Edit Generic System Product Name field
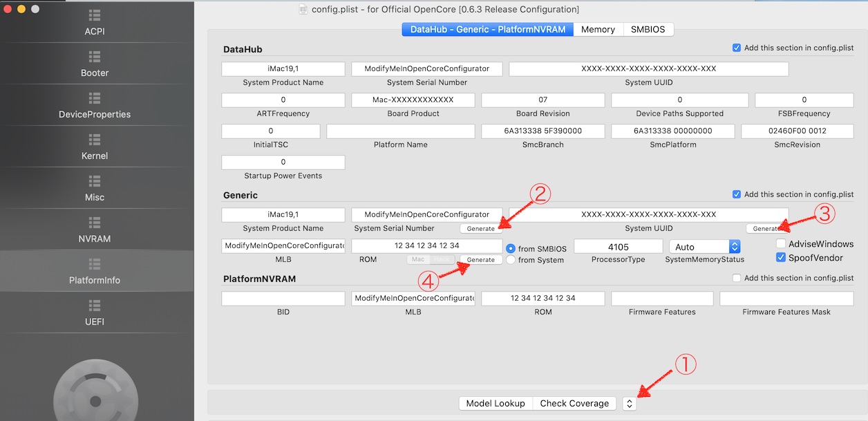This screenshot has height=421, width=868. (x=283, y=215)
